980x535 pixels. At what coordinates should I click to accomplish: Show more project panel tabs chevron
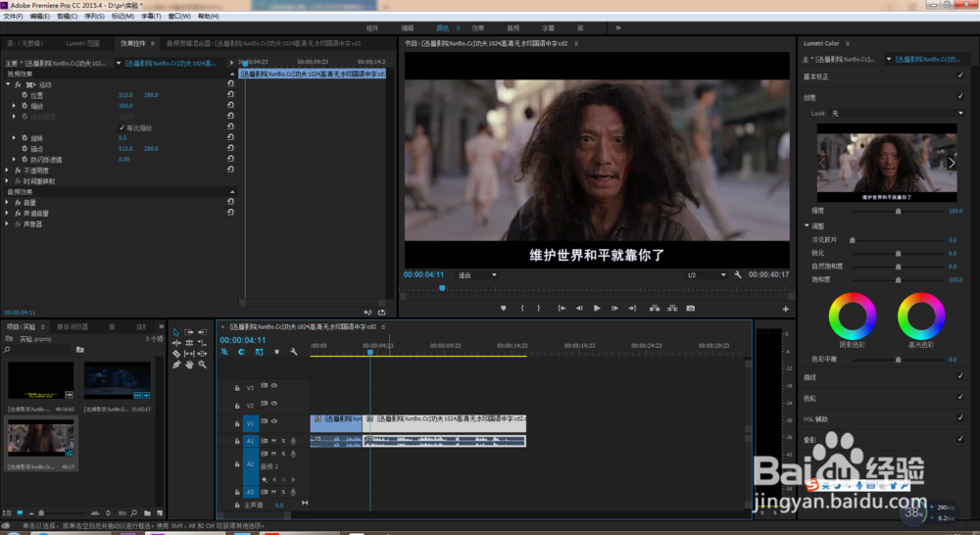[162, 326]
